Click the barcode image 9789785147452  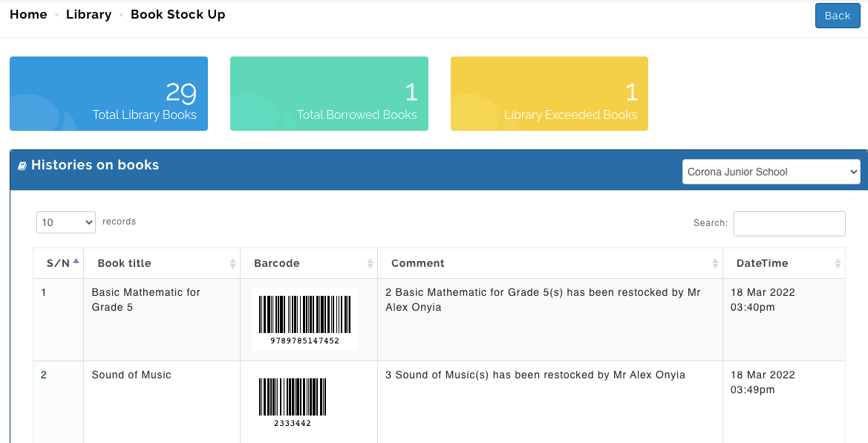304,320
